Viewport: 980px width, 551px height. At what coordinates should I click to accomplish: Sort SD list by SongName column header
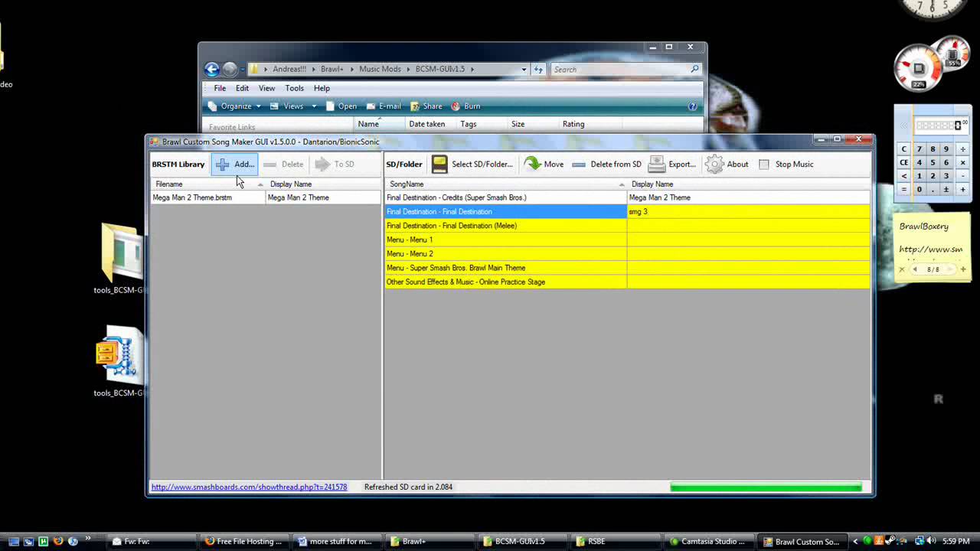[x=505, y=184]
